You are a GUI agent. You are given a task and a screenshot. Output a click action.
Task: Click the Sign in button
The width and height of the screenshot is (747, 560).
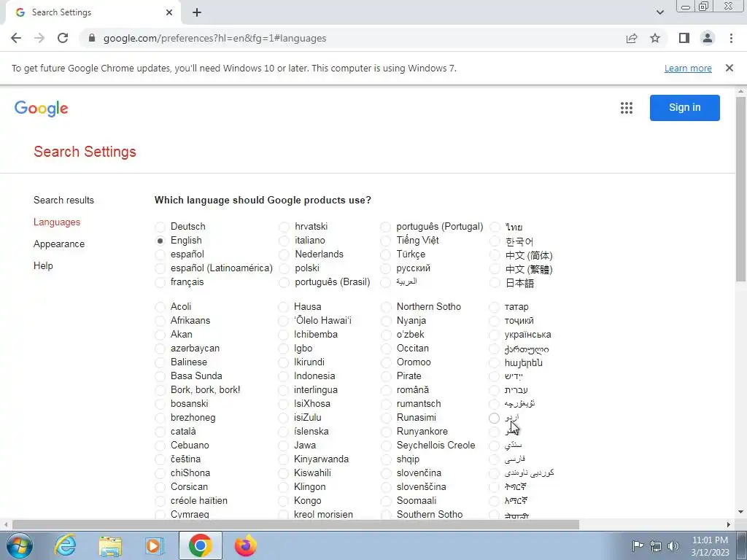click(684, 108)
